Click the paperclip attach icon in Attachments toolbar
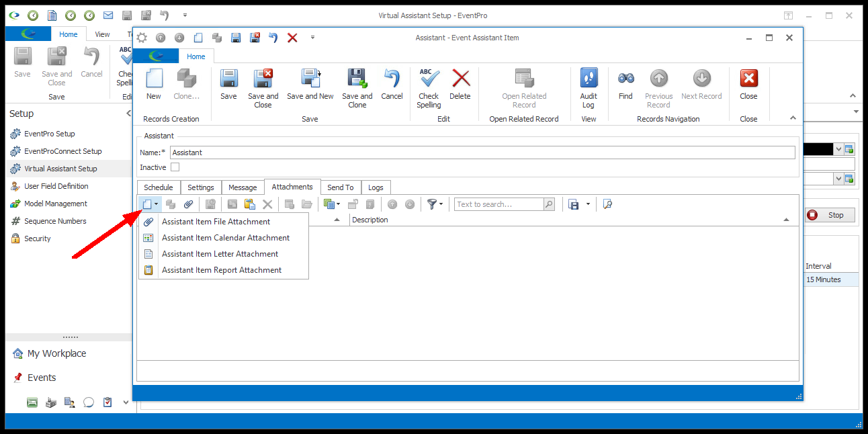Screen dimensions: 868x434 (x=189, y=204)
